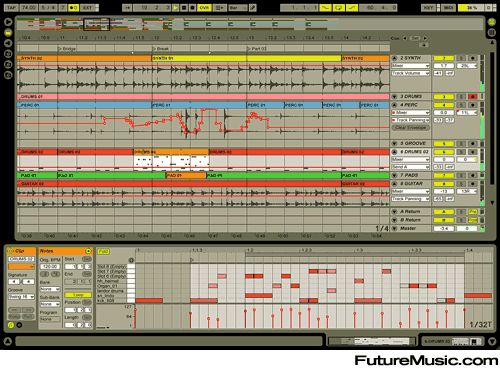Open the Bar quantization dropdown
This screenshot has height=370, width=500.
point(238,7)
